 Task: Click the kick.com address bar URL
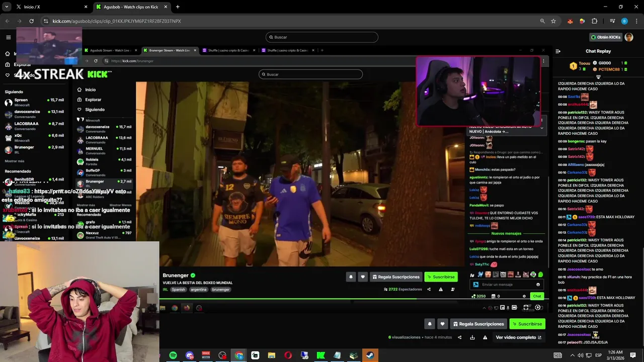click(x=117, y=21)
